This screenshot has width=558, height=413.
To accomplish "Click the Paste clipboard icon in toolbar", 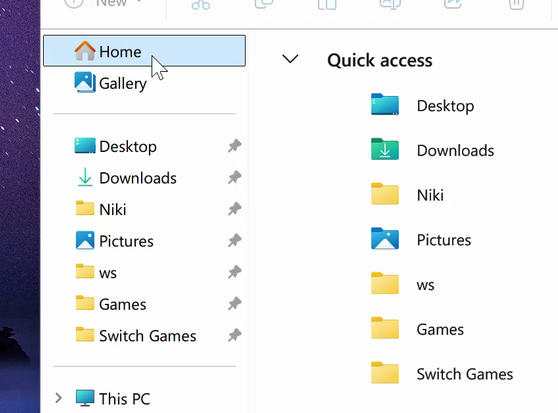I will (x=327, y=5).
